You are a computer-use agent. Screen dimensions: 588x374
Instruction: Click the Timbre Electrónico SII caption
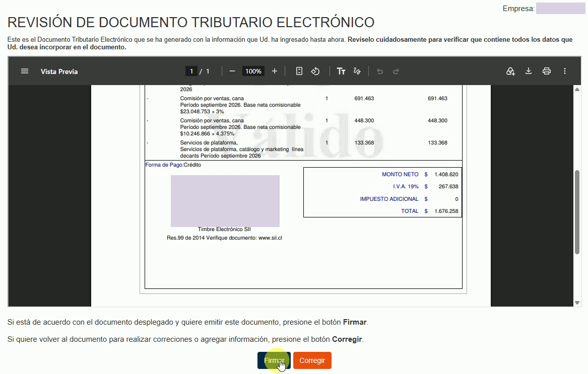(x=224, y=230)
